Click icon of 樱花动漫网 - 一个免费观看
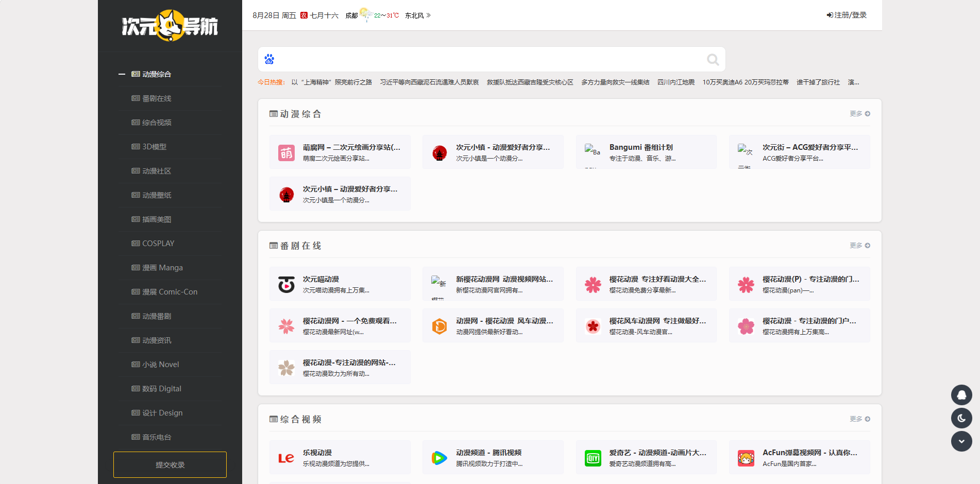The width and height of the screenshot is (980, 484). (286, 326)
